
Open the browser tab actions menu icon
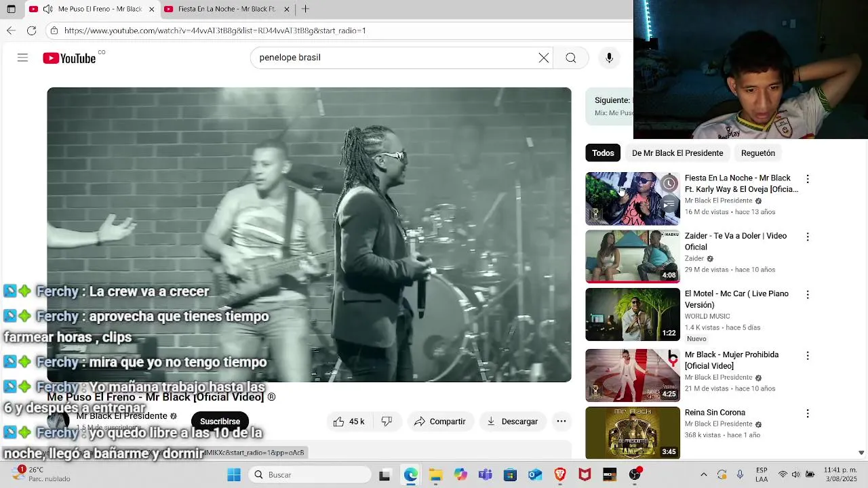[x=11, y=9]
